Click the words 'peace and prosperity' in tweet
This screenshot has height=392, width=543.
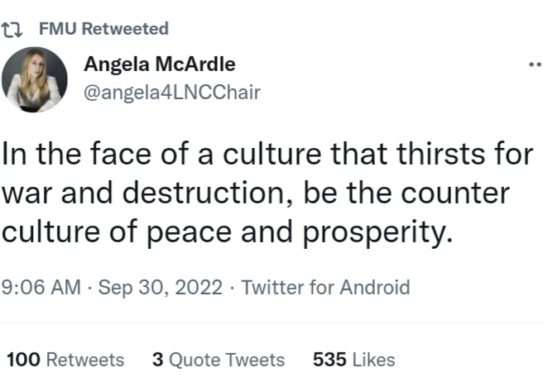pyautogui.click(x=300, y=232)
